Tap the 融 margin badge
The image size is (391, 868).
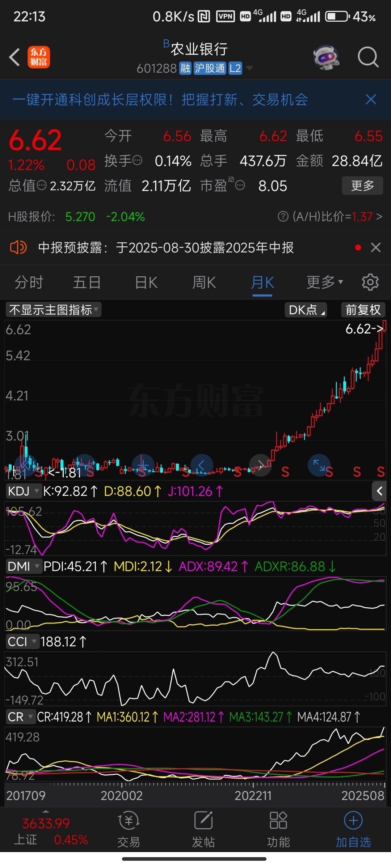point(185,68)
